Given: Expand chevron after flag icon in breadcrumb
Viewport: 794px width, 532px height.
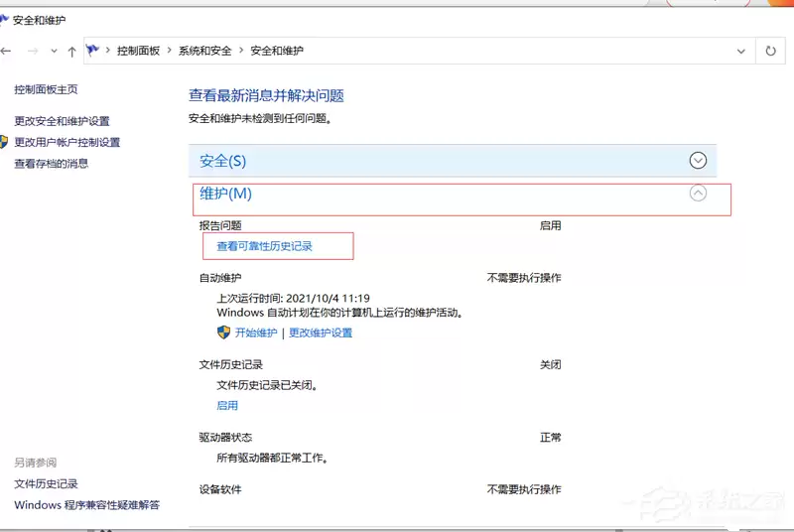Looking at the screenshot, I should click(108, 50).
